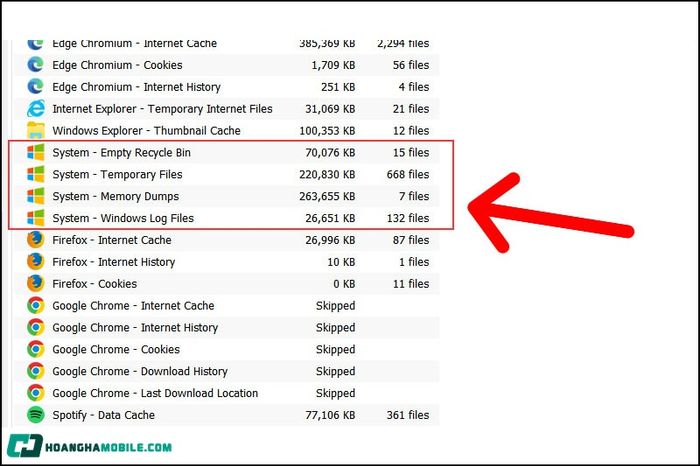The image size is (700, 466).
Task: Click Chrome icon beside Download History
Action: pos(35,371)
